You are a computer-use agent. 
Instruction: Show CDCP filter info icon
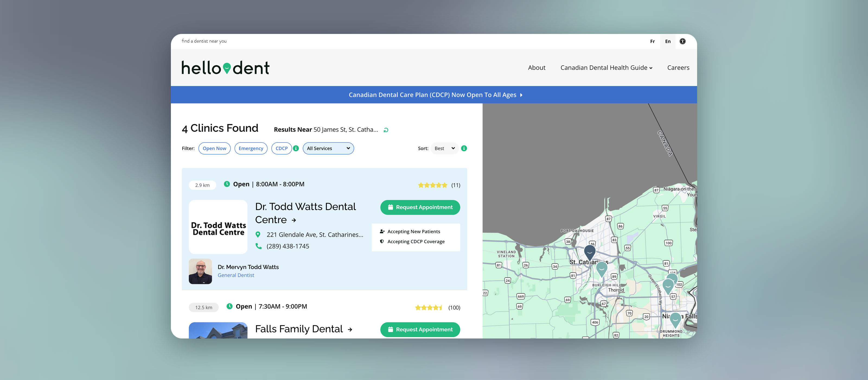click(296, 148)
